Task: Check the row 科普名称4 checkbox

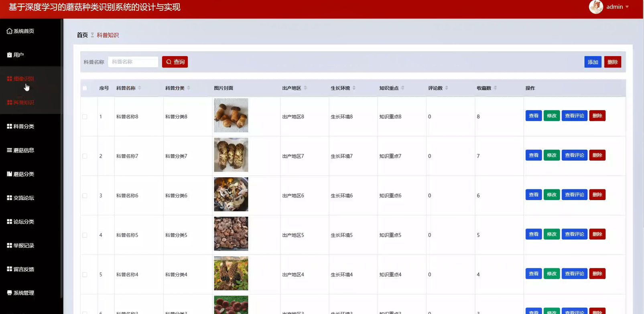Action: click(x=85, y=275)
